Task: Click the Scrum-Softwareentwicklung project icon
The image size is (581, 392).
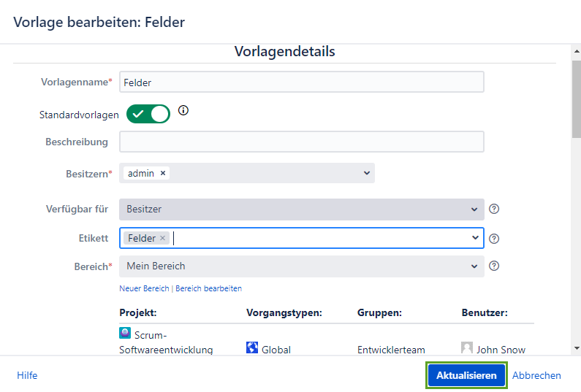Action: 125,332
